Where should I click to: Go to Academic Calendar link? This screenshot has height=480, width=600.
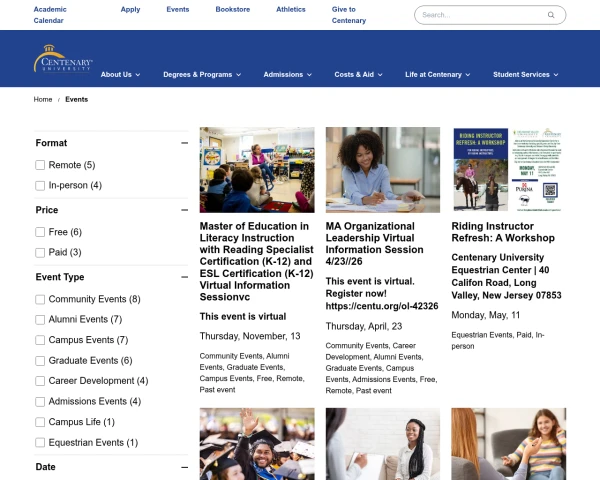pos(50,15)
